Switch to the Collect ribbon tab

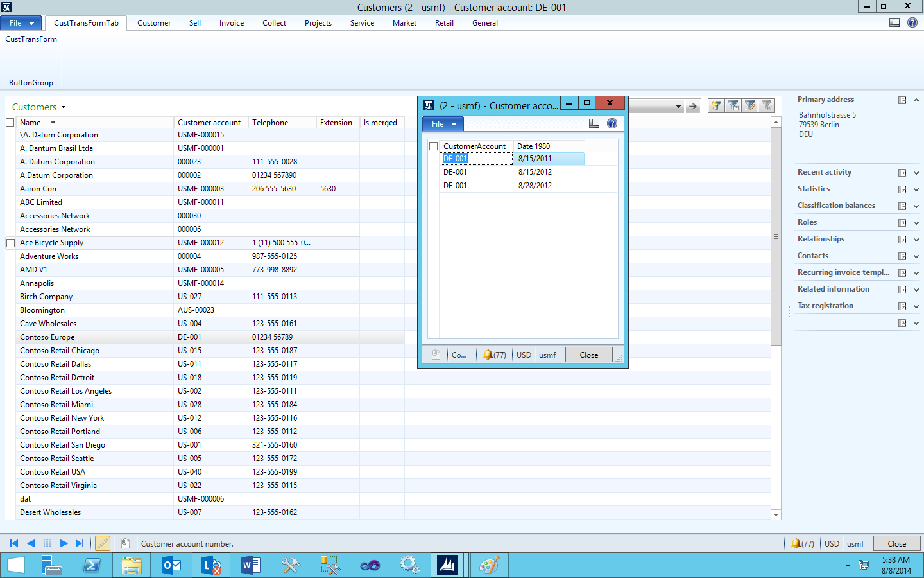point(274,23)
